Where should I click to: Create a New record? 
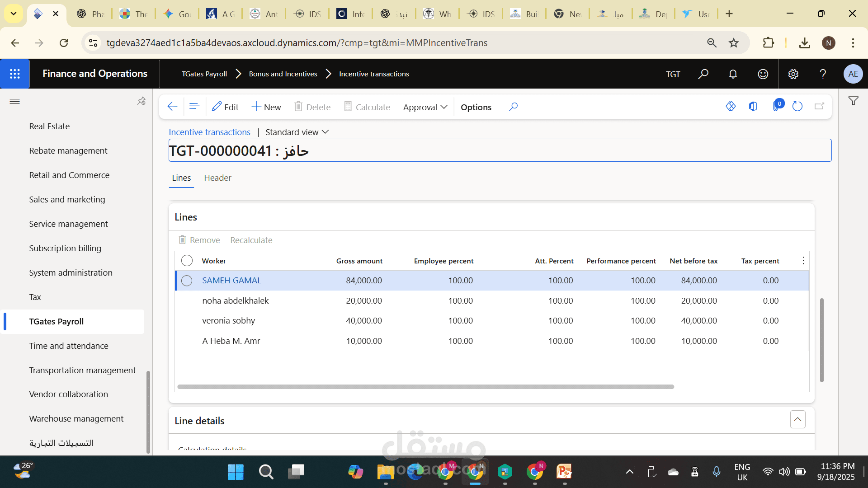266,107
